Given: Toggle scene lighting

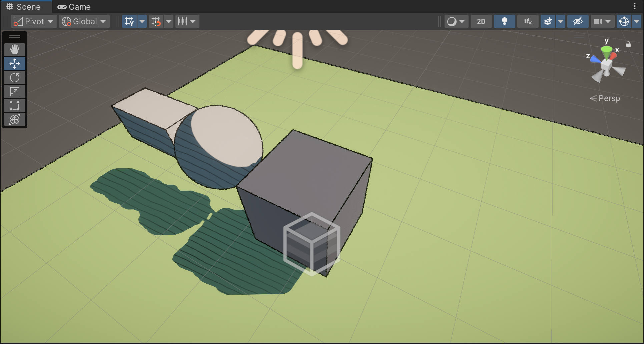Looking at the screenshot, I should coord(505,21).
